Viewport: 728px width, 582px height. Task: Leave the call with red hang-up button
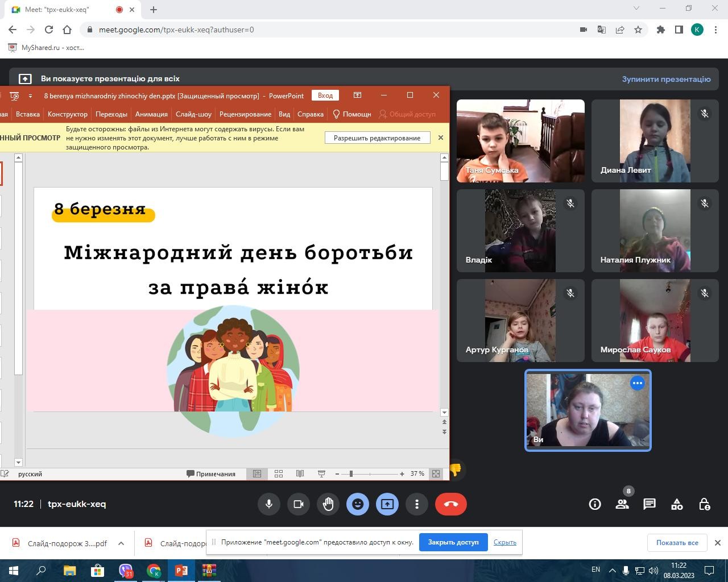tap(451, 504)
